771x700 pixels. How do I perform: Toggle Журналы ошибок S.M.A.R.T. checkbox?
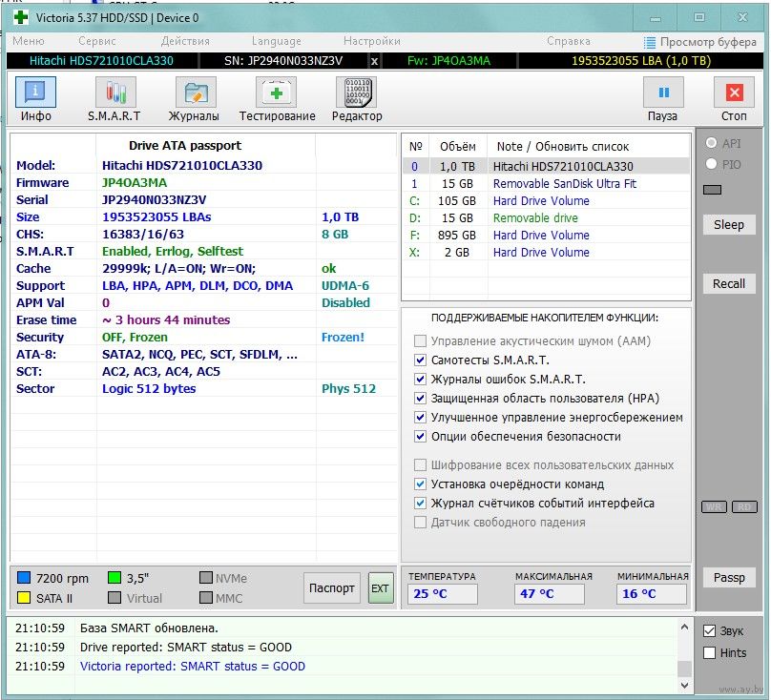(420, 379)
